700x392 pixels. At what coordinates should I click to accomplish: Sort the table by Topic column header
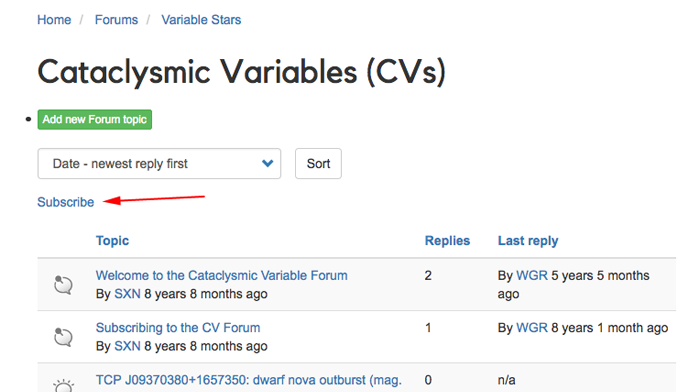point(112,241)
